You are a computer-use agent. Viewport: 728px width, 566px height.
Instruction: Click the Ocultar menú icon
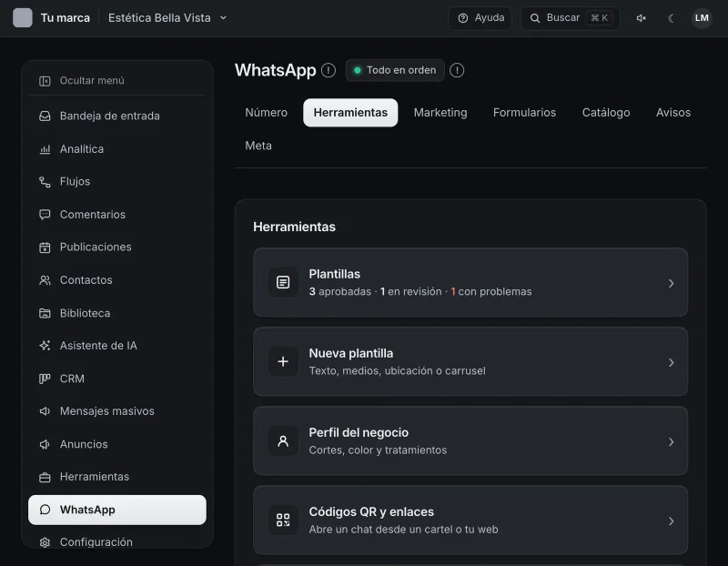[x=45, y=81]
